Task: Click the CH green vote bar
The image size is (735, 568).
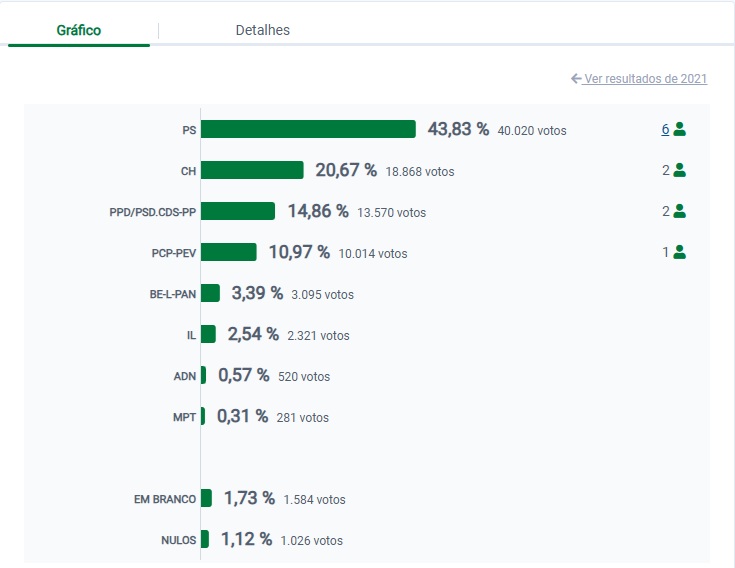Action: pyautogui.click(x=252, y=170)
